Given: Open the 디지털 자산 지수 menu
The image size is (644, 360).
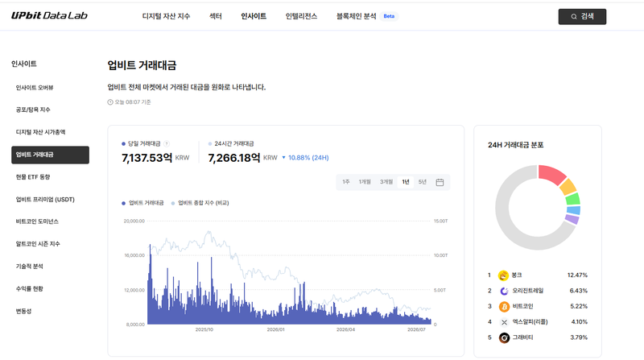Looking at the screenshot, I should (x=166, y=16).
